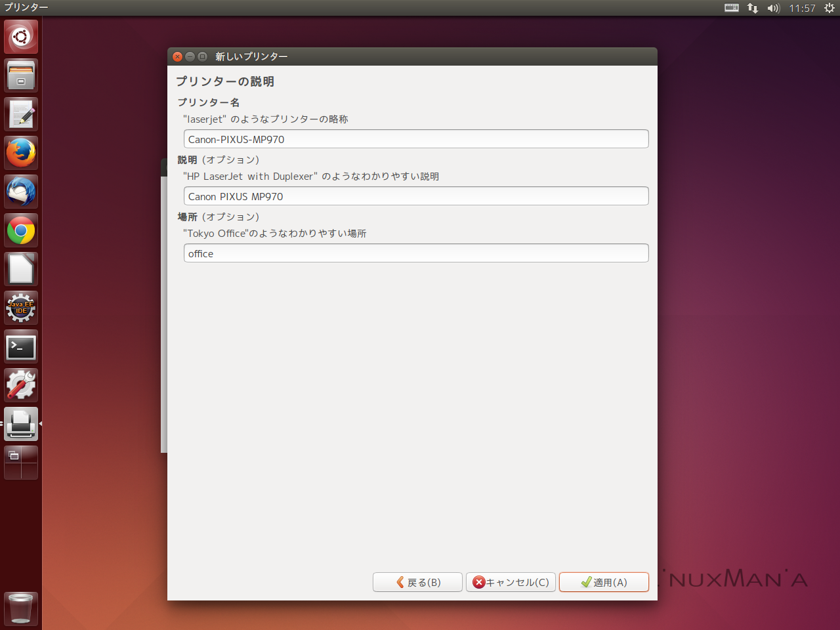
Task: Maximize the 新しいプリンター dialog
Action: click(202, 56)
